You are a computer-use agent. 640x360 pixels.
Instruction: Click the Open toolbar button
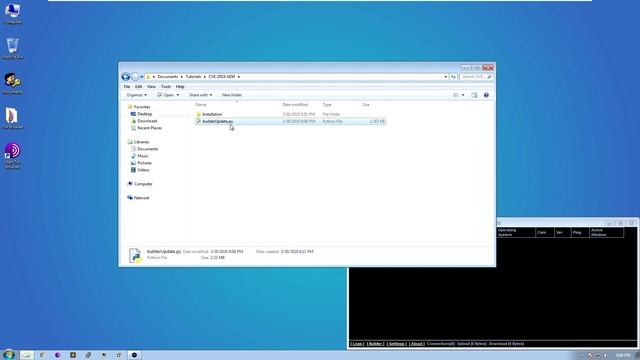coord(166,95)
